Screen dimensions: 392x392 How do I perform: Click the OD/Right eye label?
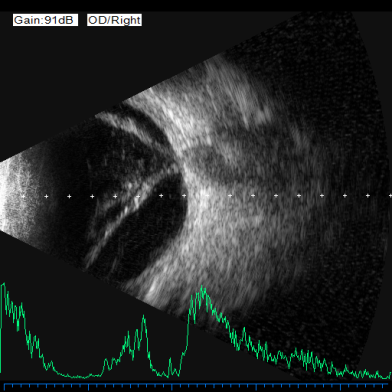tap(114, 20)
